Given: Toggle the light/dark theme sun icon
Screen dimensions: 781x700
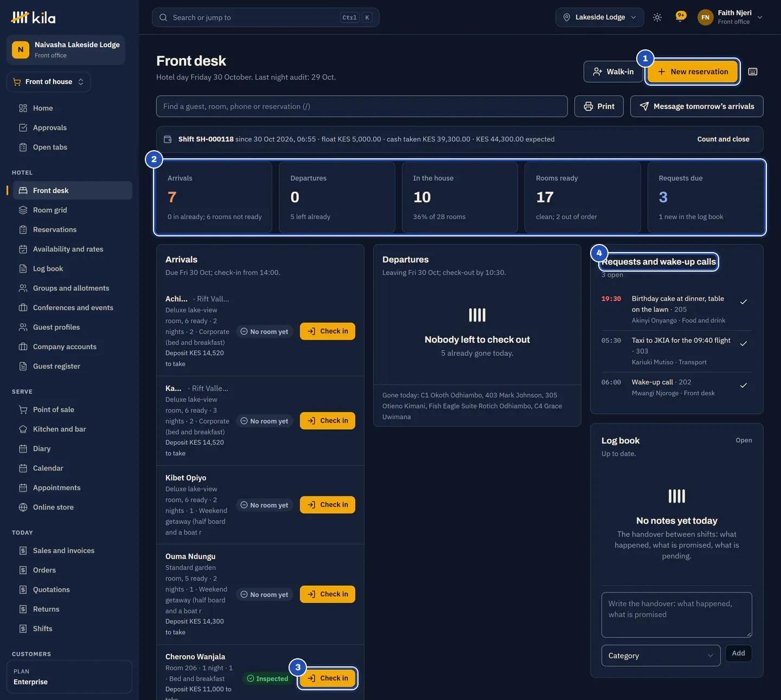Looking at the screenshot, I should point(657,17).
